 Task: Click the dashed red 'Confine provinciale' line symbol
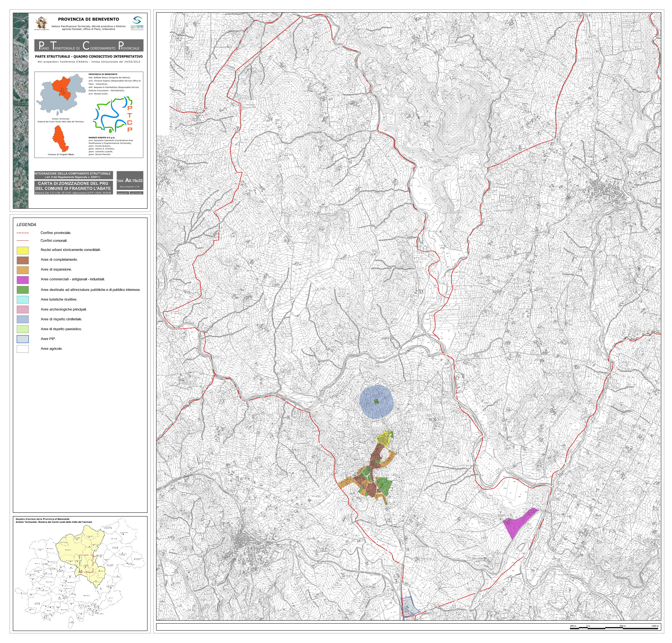(23, 233)
